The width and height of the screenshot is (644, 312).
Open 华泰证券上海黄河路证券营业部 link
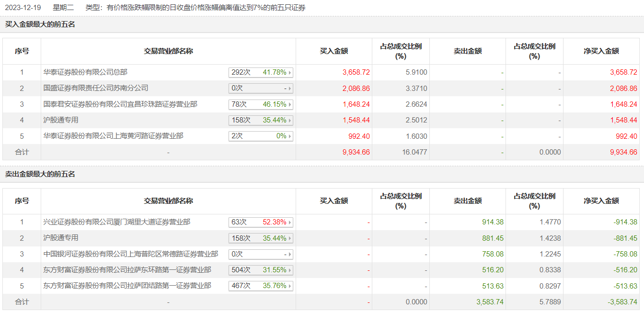click(x=114, y=136)
